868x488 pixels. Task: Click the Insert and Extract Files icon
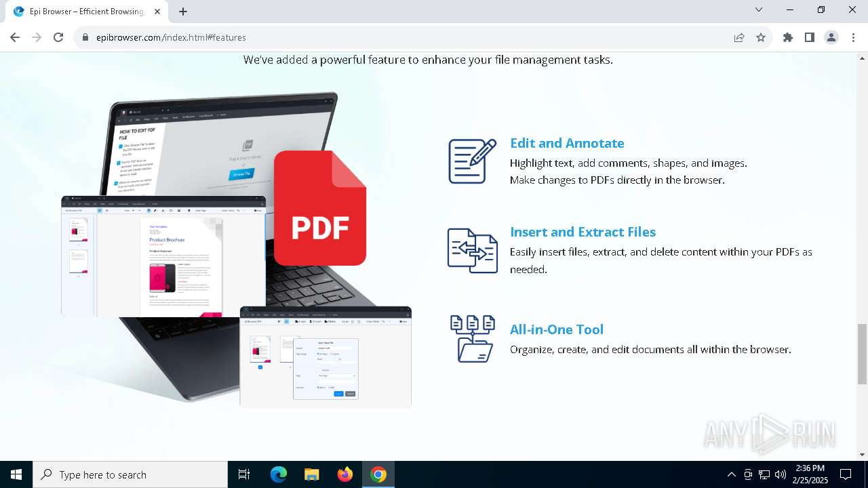tap(473, 251)
